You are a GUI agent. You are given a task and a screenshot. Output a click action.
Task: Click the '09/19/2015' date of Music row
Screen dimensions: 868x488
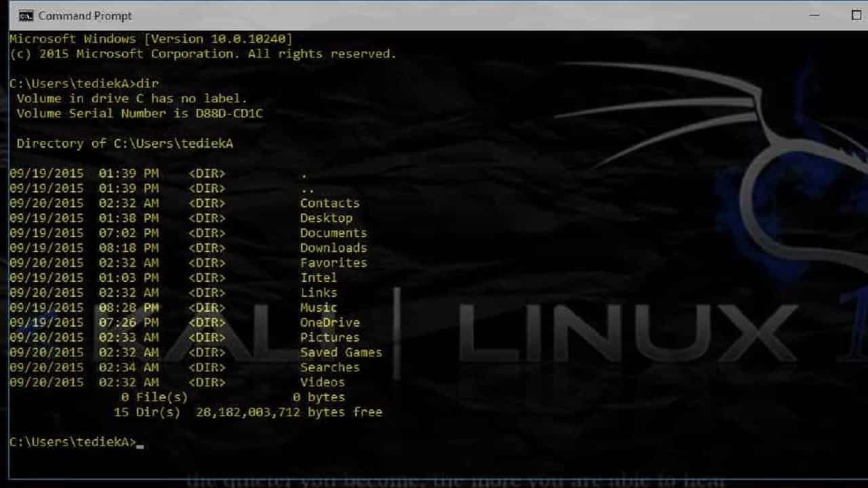[47, 307]
